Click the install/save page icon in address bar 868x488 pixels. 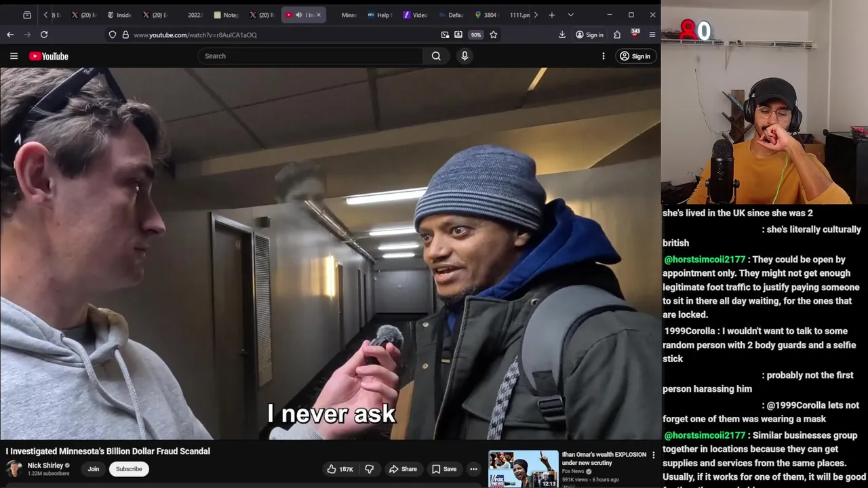[458, 35]
